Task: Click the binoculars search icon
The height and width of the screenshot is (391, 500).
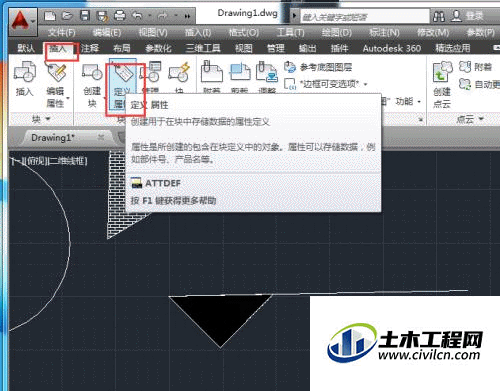Action: [439, 16]
